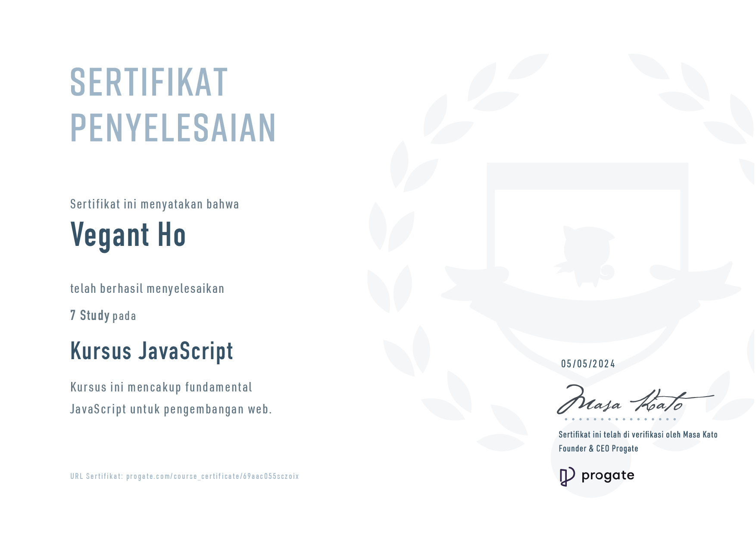Click the date '05/05/2024'
The height and width of the screenshot is (534, 756).
(x=588, y=364)
